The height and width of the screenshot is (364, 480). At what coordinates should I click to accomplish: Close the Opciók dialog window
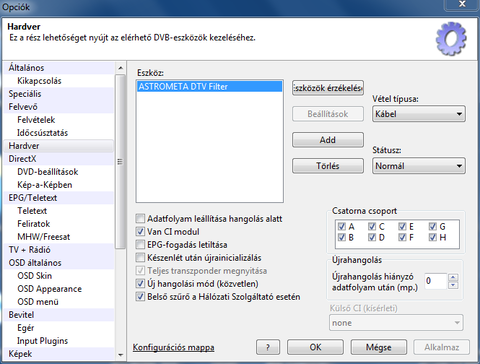coord(462,4)
